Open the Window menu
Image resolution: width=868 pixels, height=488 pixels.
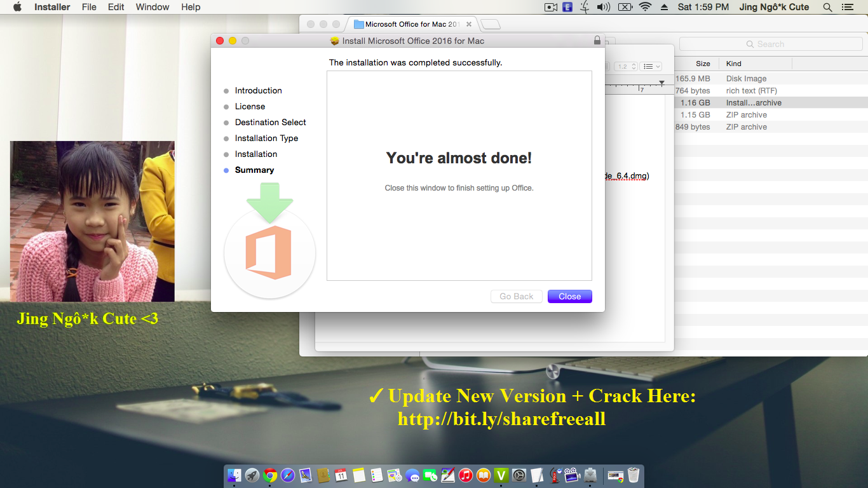[x=153, y=7]
